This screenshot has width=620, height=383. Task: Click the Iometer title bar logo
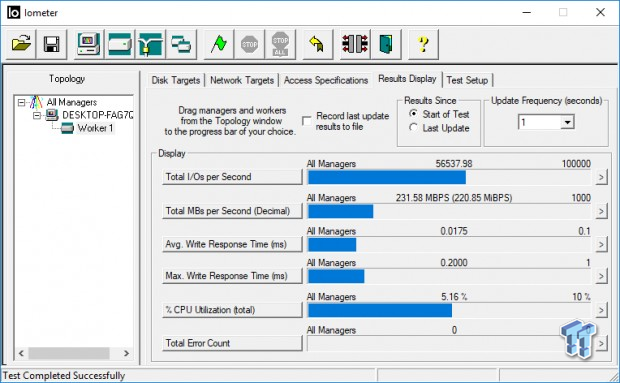coord(13,13)
